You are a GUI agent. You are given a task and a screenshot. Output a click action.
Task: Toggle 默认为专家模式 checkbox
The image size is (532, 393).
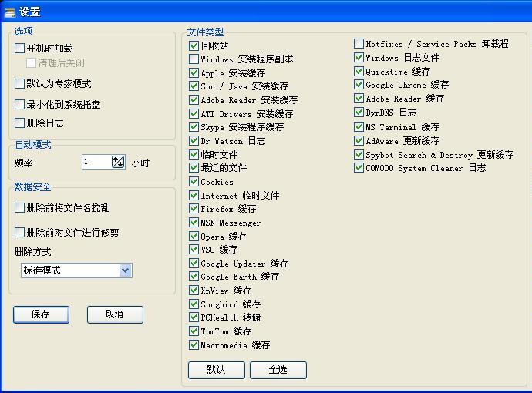[20, 84]
